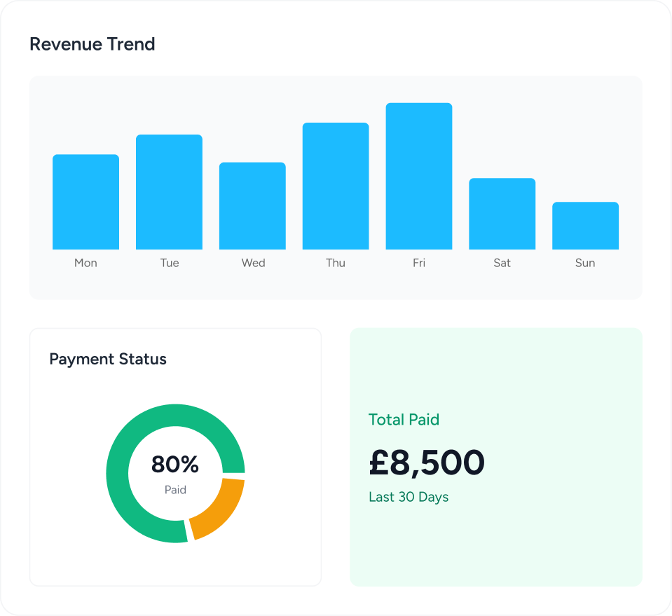Select the Tuesday bar in the chart
672x616 pixels.
[169, 192]
